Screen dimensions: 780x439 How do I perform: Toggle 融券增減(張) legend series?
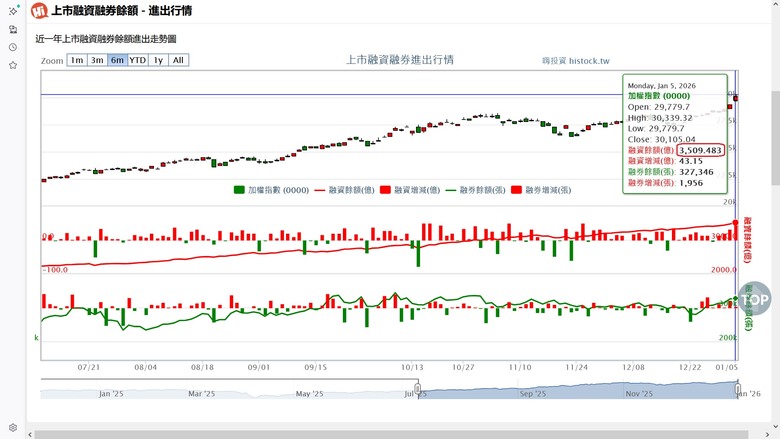tap(541, 190)
